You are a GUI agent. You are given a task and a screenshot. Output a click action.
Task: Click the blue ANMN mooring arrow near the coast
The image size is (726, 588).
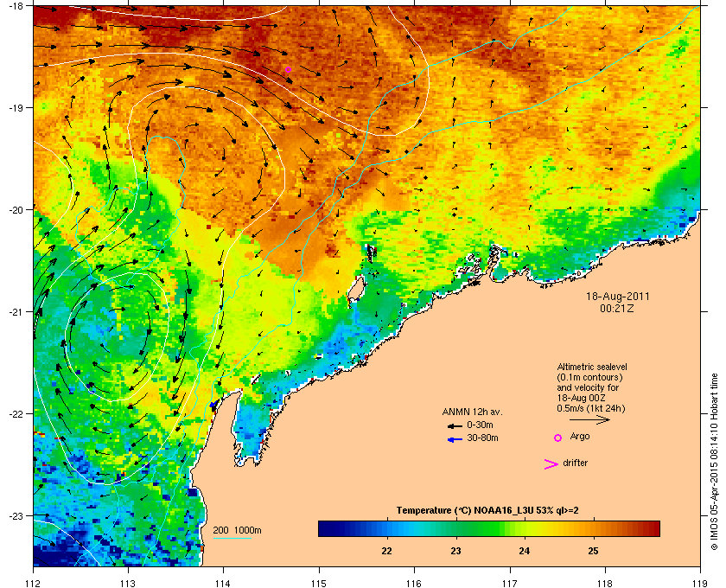pos(213,406)
